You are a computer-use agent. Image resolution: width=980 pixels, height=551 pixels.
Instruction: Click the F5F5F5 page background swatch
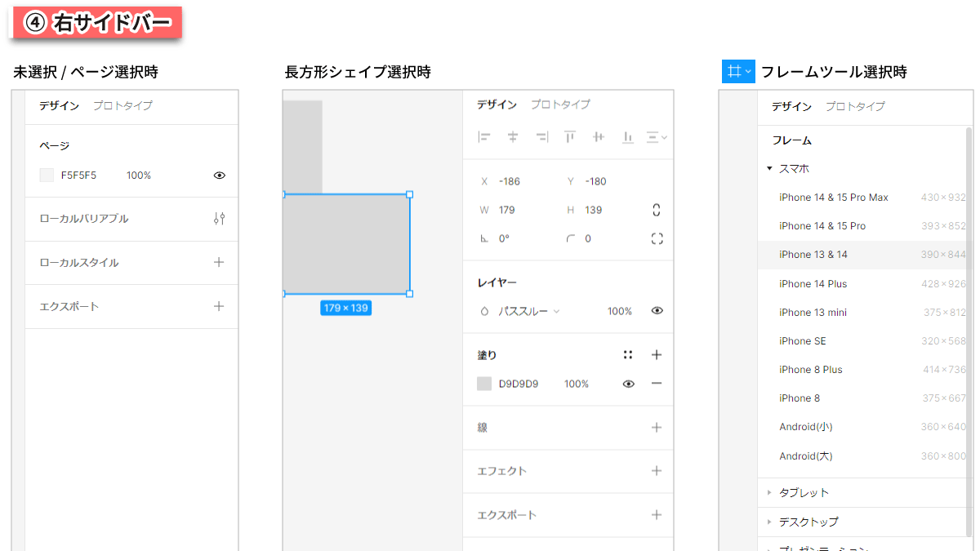tap(47, 175)
